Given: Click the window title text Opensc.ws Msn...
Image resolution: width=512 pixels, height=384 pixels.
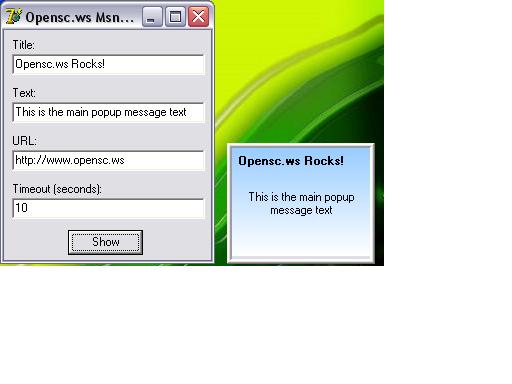Looking at the screenshot, I should [80, 17].
